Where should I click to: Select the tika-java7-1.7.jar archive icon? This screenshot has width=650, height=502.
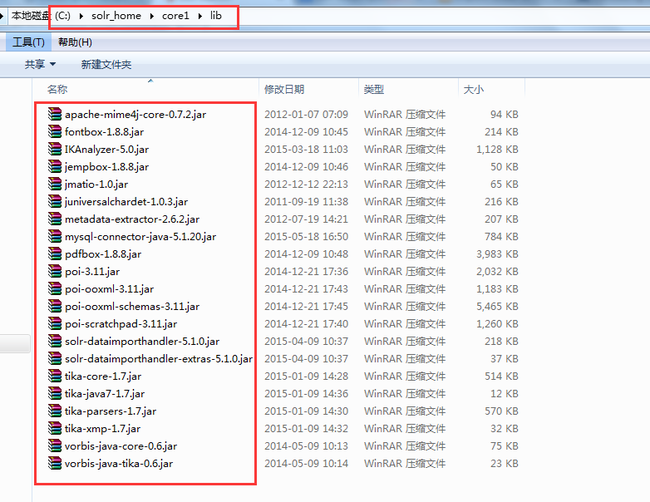tap(55, 393)
